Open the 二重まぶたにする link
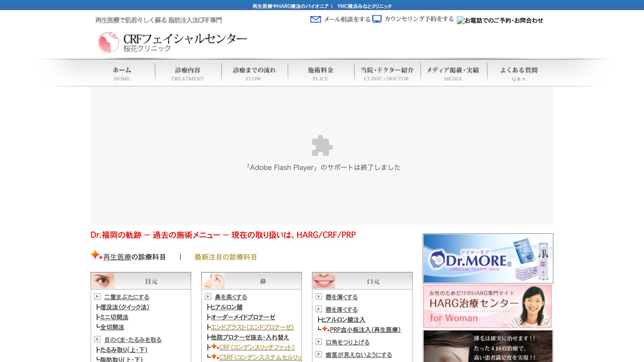 127,297
